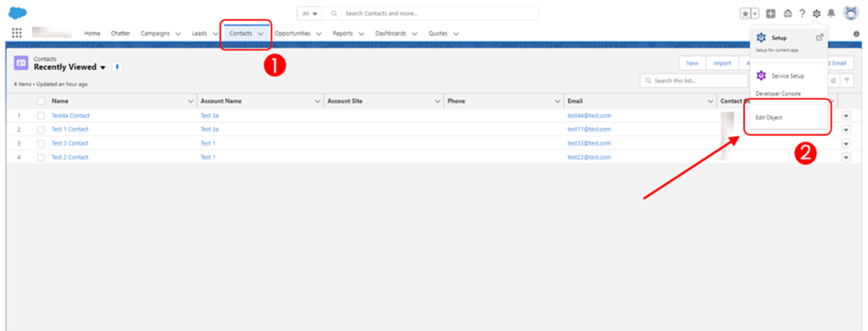Open the Trailhead guidance icon

(x=787, y=14)
